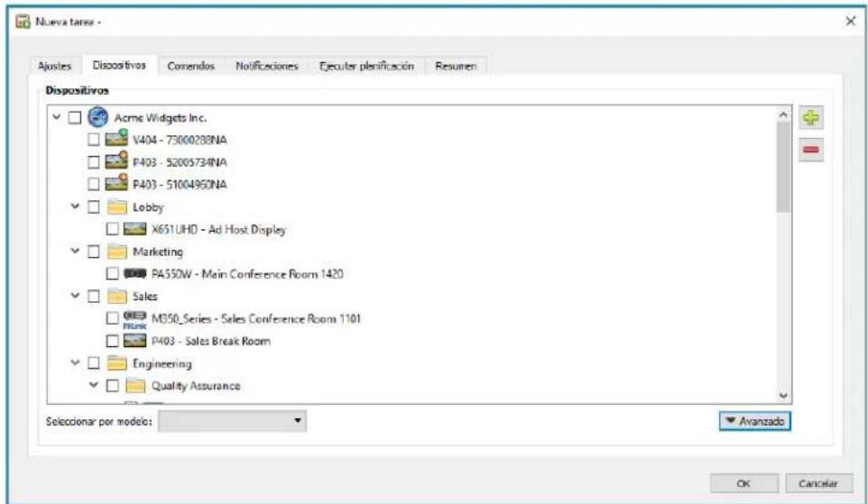
Task: Click the text P403 - Sales Break Room
Action: [x=211, y=342]
